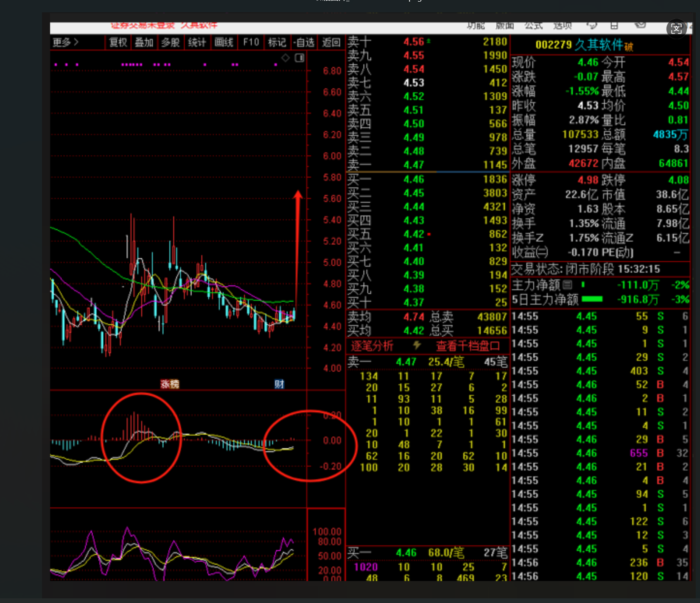Click the 涨榜 marker on the chart

click(170, 384)
